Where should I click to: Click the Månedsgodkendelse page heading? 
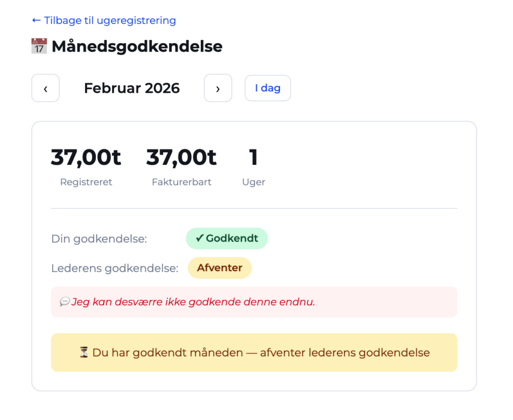137,47
